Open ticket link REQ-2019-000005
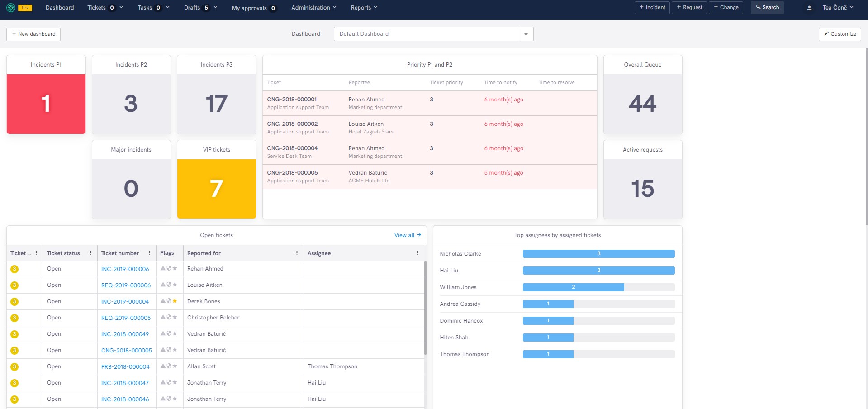The image size is (868, 409). point(126,318)
